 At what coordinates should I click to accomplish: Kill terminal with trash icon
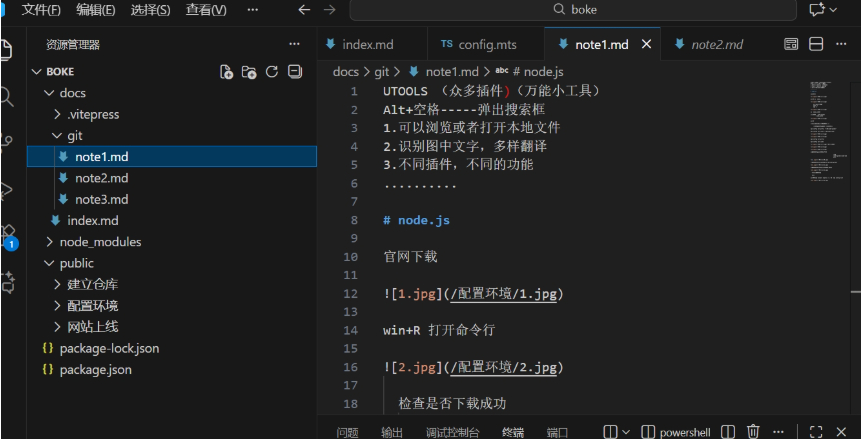tap(753, 432)
